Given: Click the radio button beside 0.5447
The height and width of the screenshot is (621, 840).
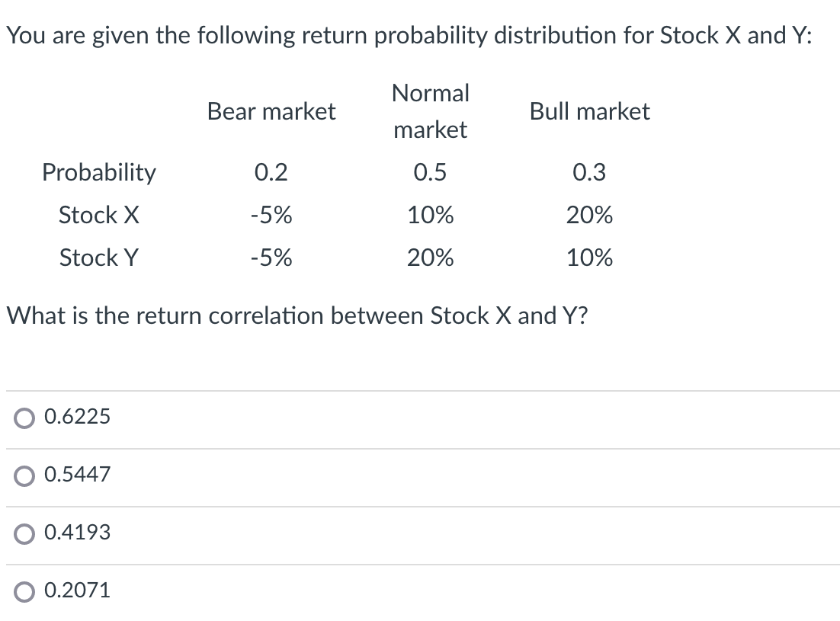Looking at the screenshot, I should [24, 475].
